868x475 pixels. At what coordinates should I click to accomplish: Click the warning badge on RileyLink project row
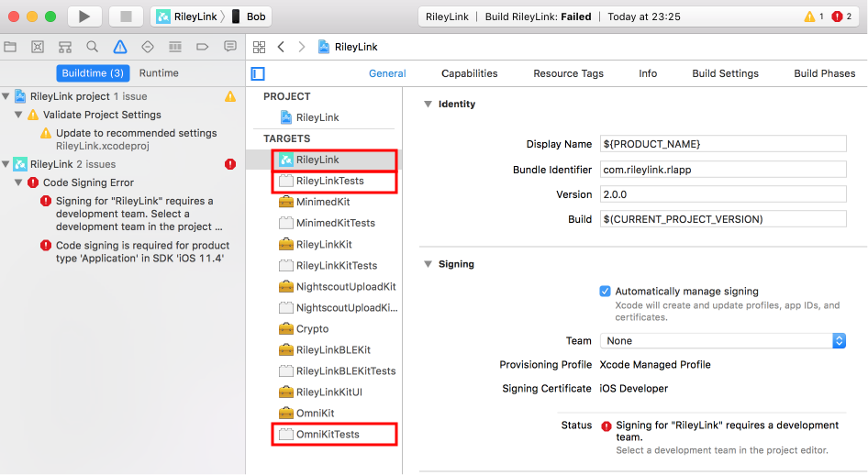coord(230,97)
